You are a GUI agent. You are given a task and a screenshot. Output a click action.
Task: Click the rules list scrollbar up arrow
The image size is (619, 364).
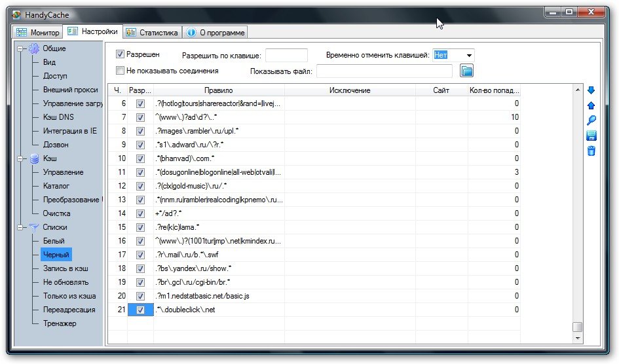(577, 90)
